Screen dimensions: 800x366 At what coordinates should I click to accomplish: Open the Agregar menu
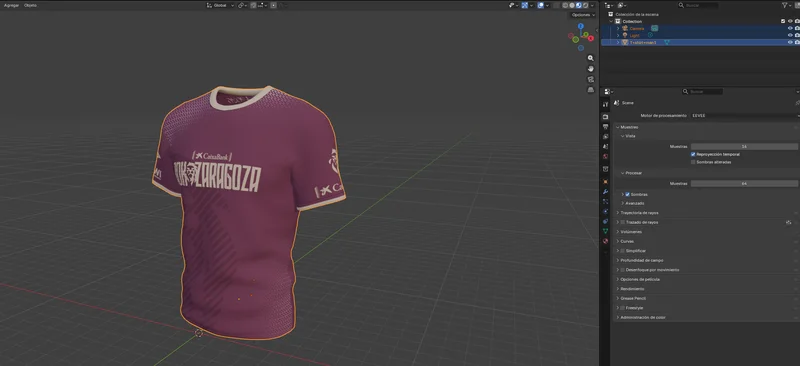pyautogui.click(x=11, y=5)
